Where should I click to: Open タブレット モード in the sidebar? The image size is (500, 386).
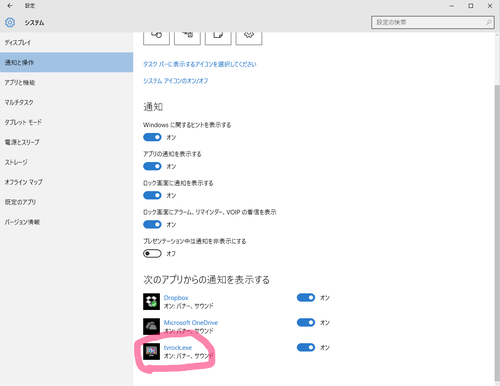(67, 122)
